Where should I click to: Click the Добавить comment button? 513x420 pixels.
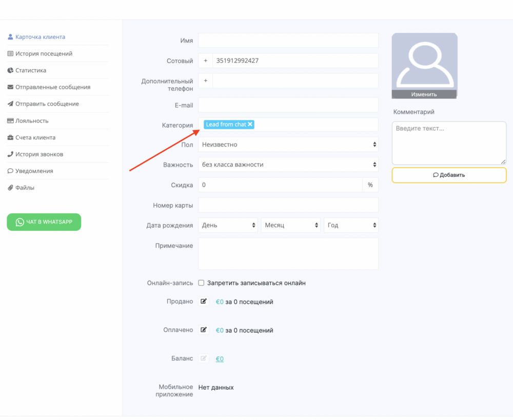[449, 175]
